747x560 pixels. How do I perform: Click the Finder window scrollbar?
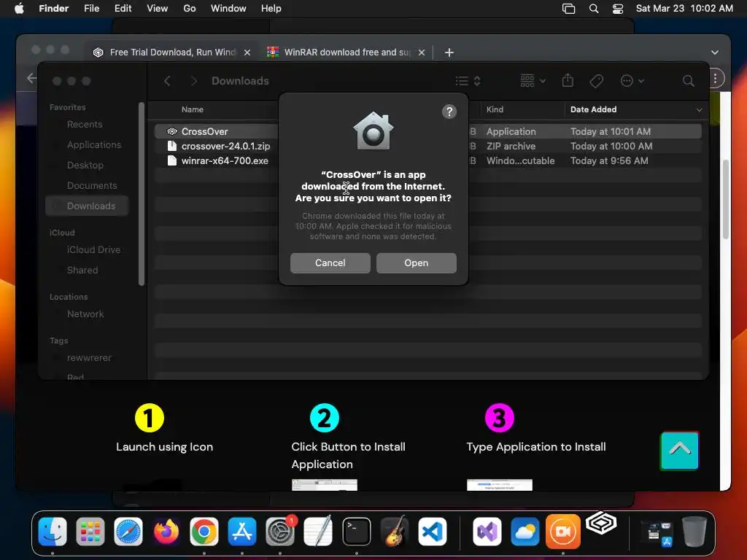[x=141, y=194]
